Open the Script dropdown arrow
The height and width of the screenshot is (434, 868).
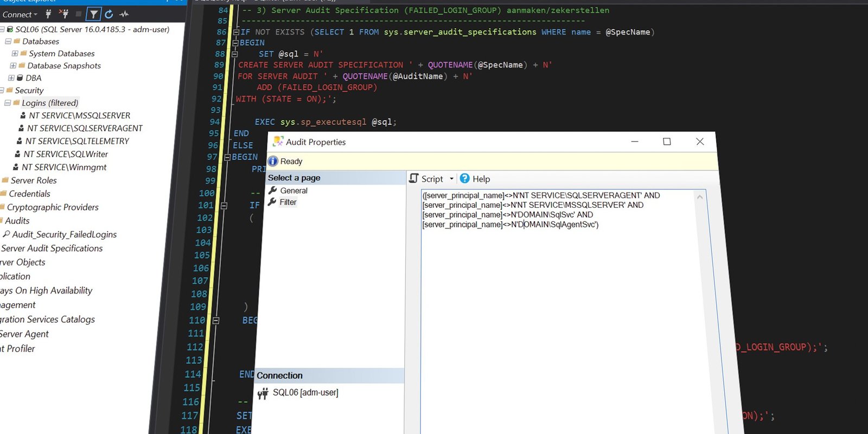[x=451, y=179]
